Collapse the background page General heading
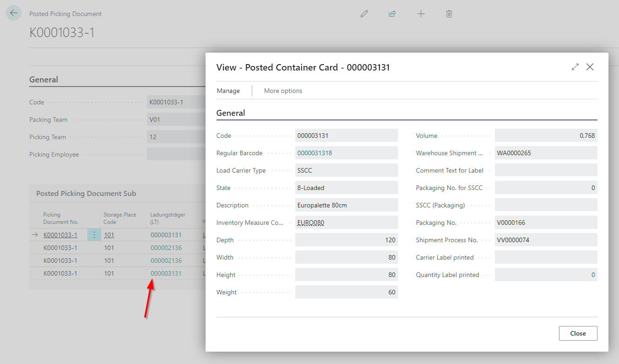The height and width of the screenshot is (364, 619). coord(43,80)
